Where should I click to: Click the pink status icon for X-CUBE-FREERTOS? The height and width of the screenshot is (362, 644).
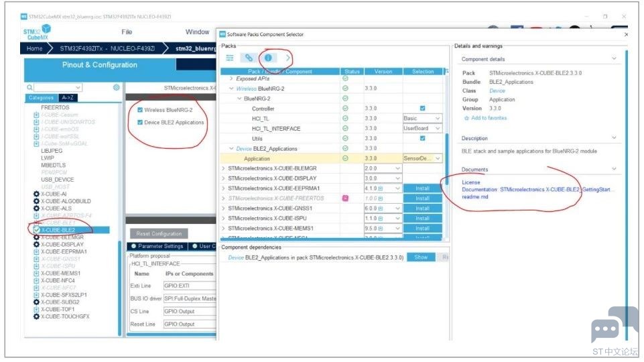click(345, 198)
